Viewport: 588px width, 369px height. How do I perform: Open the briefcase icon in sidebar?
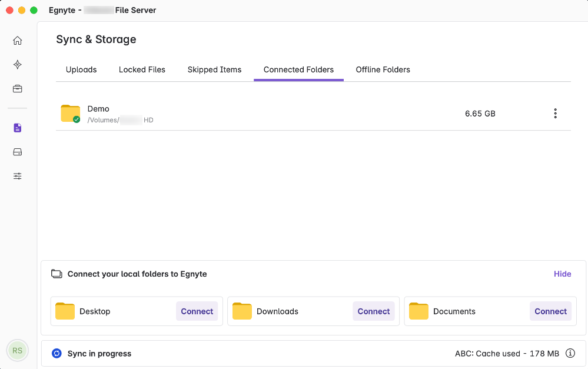tap(17, 89)
